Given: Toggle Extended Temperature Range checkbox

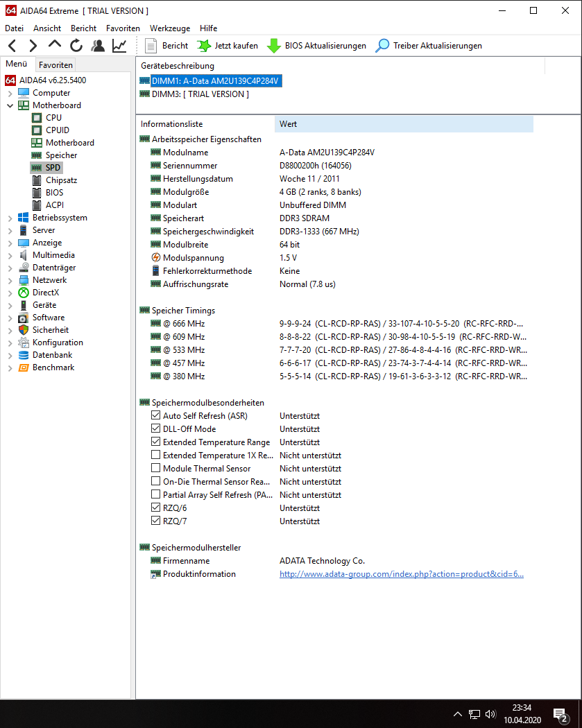Looking at the screenshot, I should click(155, 442).
